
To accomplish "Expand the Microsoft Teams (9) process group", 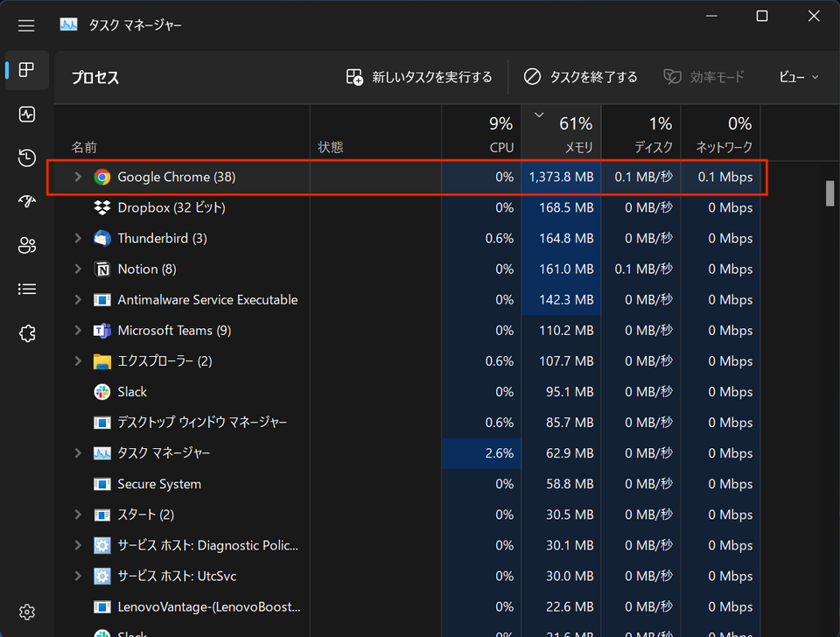I will click(78, 331).
